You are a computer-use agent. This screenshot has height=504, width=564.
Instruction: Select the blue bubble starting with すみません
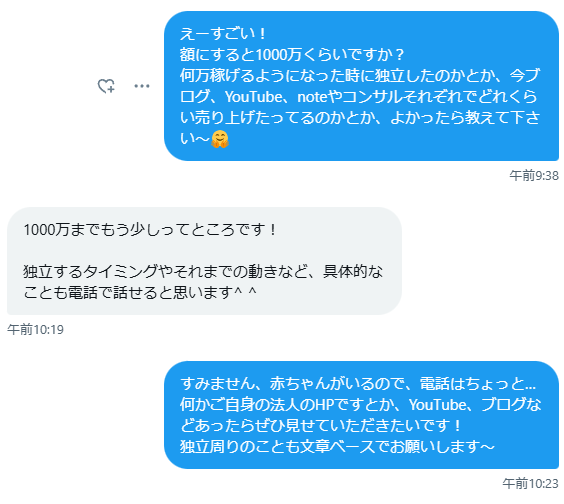(361, 415)
